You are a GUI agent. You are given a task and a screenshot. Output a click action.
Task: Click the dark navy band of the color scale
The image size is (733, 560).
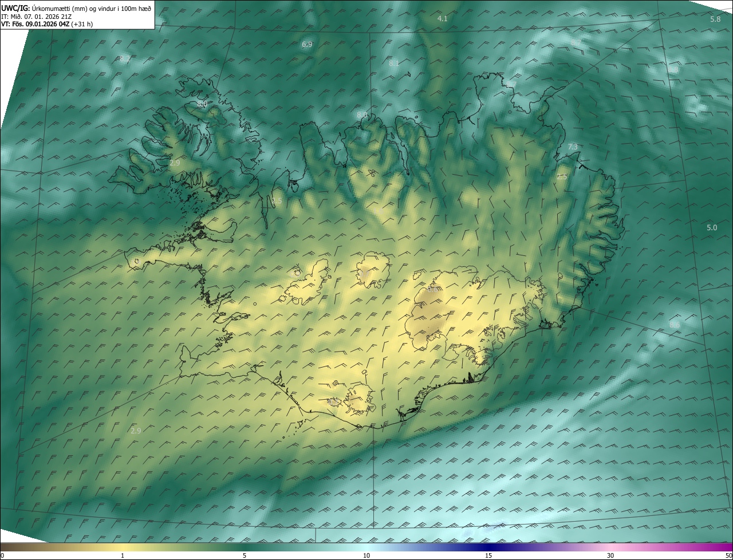(x=488, y=547)
